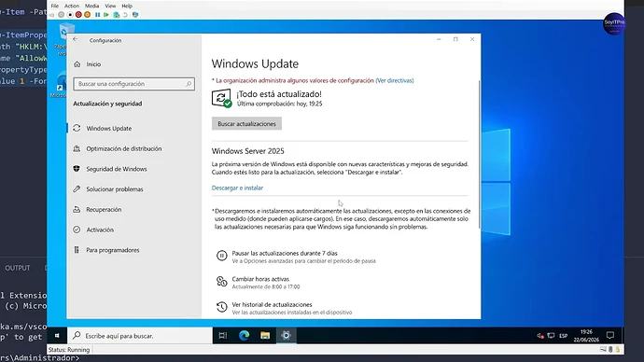Click Buscar actualizaciones button
Screen dimensions: 644x362
[246, 123]
